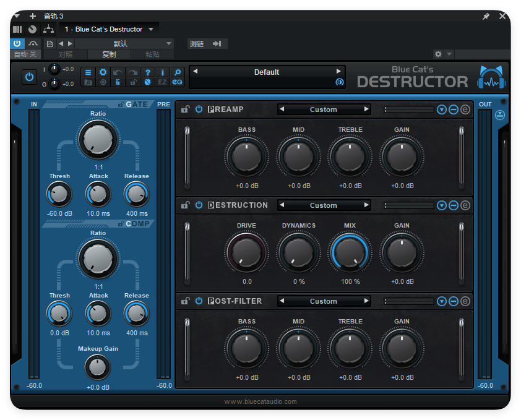Open plugin settings gear in Destructor toolbar

click(103, 72)
